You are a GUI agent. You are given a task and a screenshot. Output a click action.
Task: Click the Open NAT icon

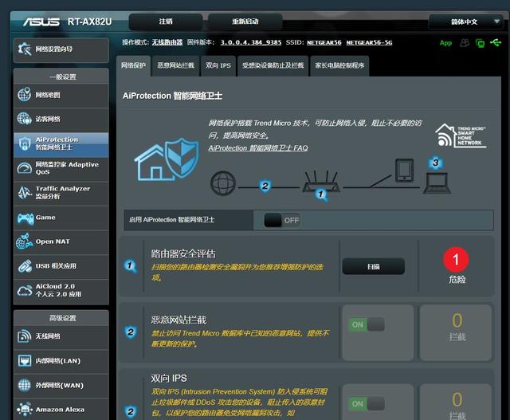point(25,241)
